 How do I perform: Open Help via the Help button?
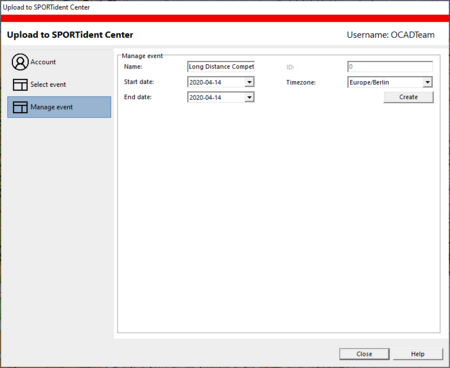[x=418, y=354]
